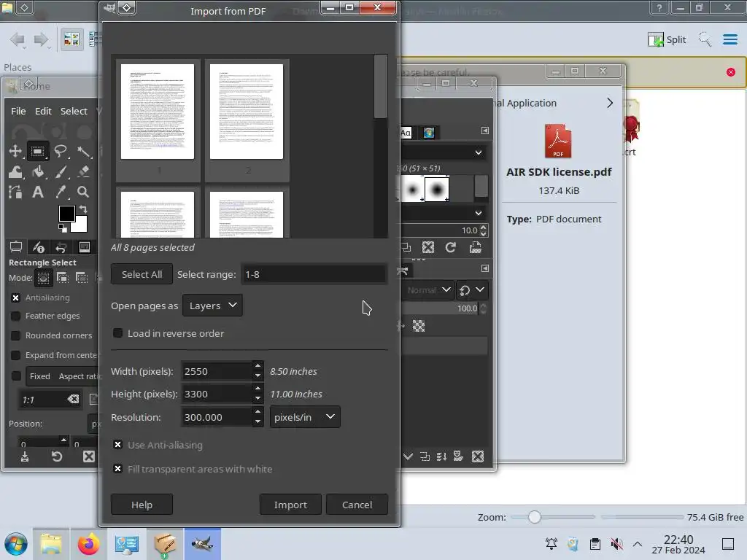Reset colors to default black and white
This screenshot has height=560, width=747.
[x=63, y=228]
